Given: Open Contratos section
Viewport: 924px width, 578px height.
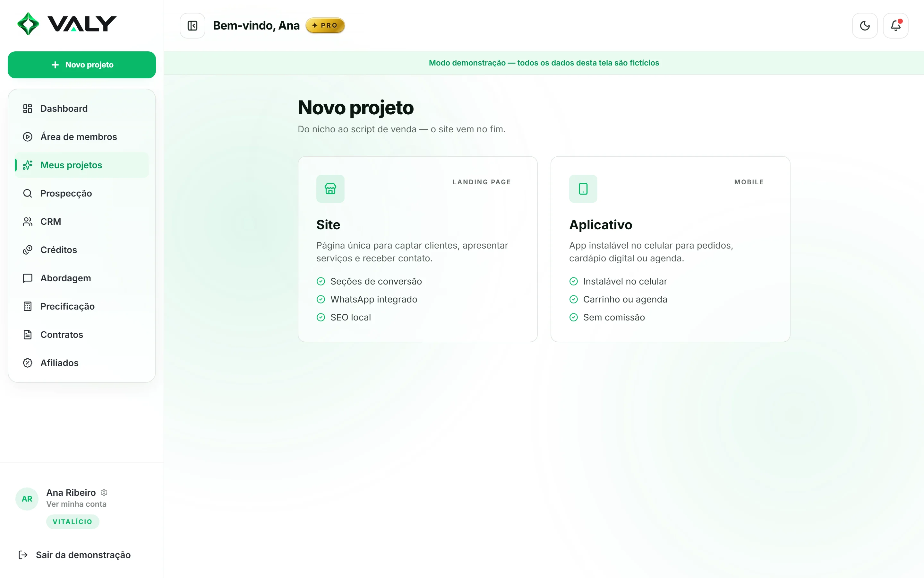Looking at the screenshot, I should coord(82,335).
